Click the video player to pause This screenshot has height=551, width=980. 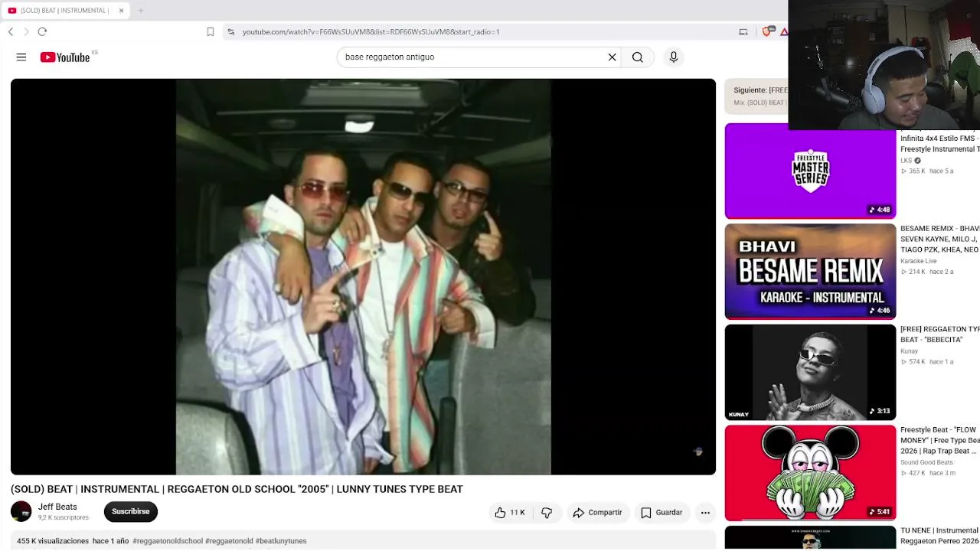pos(363,277)
